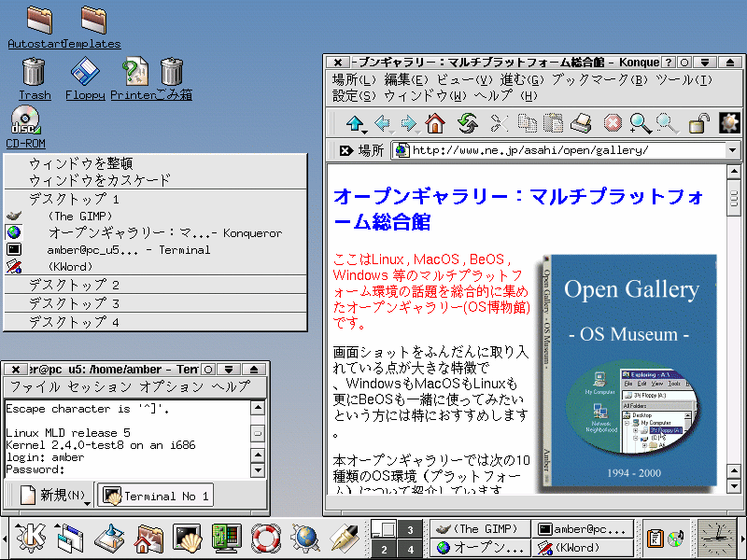This screenshot has width=747, height=560.
Task: Click the URL address input field
Action: (x=560, y=150)
